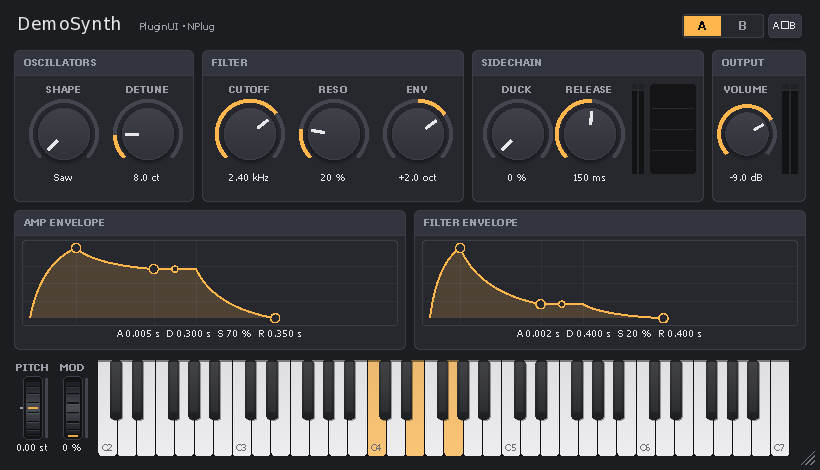The height and width of the screenshot is (470, 820).
Task: Click the DETUNE knob
Action: (147, 133)
